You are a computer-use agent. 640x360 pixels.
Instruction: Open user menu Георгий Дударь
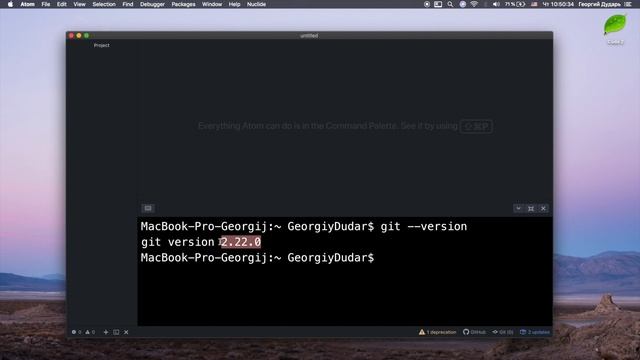click(599, 4)
